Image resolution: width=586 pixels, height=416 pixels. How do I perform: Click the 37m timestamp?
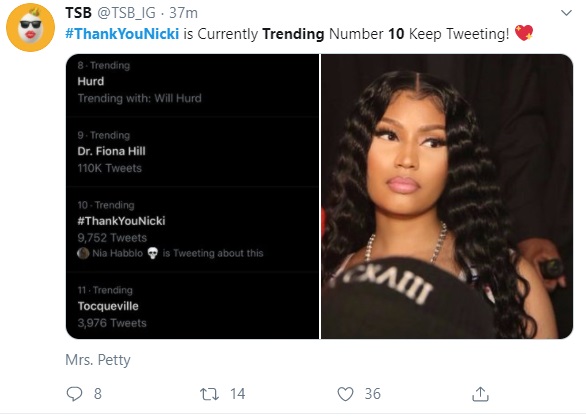point(183,13)
